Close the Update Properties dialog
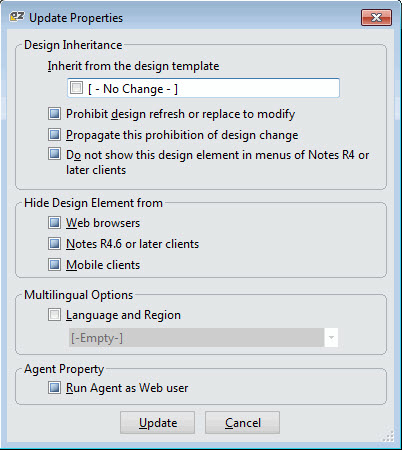Viewport: 402px width, 450px height. pyautogui.click(x=376, y=18)
